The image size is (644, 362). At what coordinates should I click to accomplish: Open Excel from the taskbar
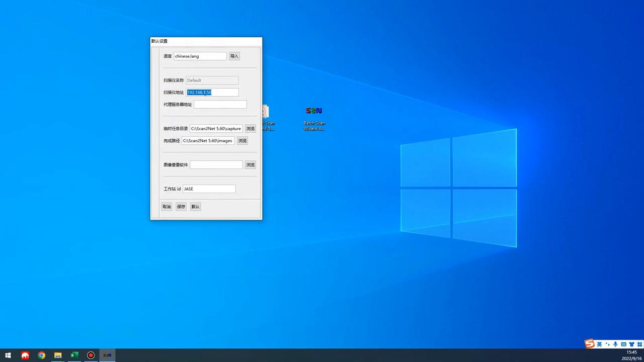74,355
